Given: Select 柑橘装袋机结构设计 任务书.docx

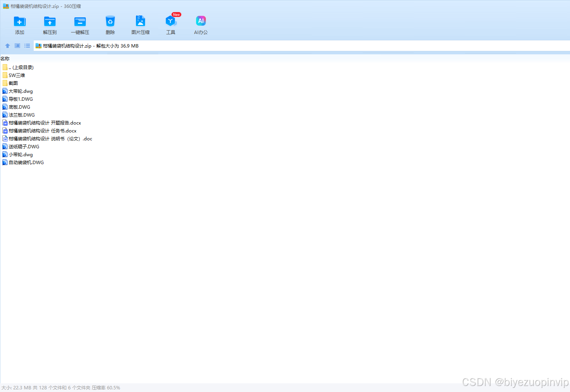Looking at the screenshot, I should pyautogui.click(x=39, y=131).
